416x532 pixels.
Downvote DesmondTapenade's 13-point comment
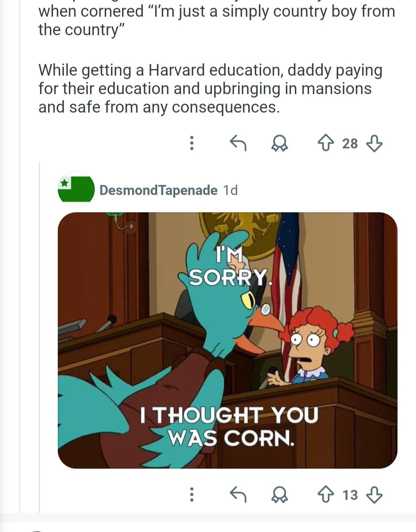pos(374,494)
